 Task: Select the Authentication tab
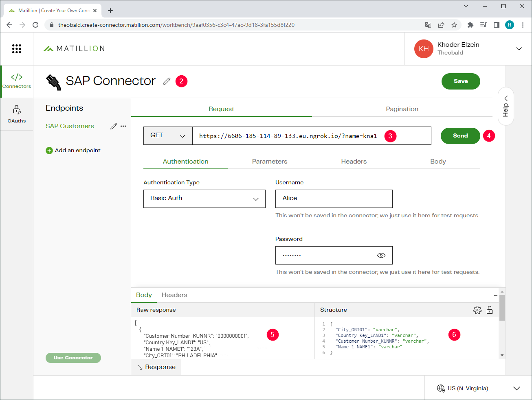coord(185,162)
